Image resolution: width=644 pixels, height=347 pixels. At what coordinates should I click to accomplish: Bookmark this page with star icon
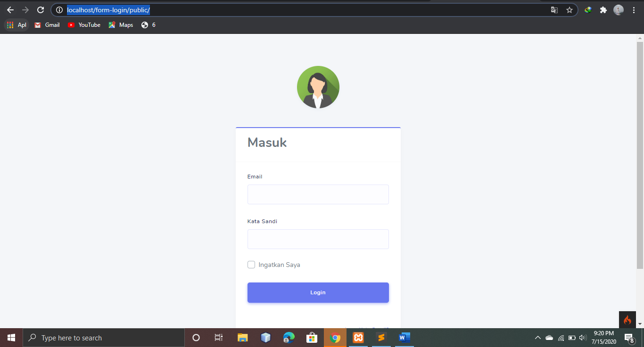(569, 10)
